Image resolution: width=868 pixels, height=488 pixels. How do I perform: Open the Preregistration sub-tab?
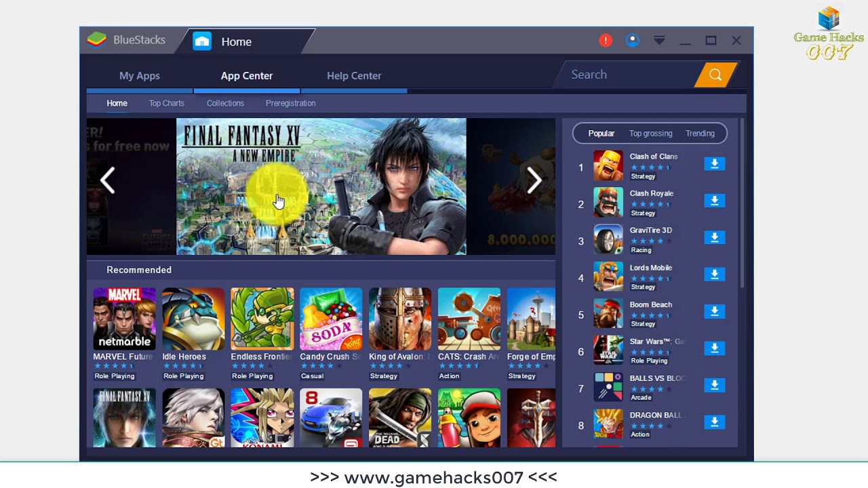290,103
